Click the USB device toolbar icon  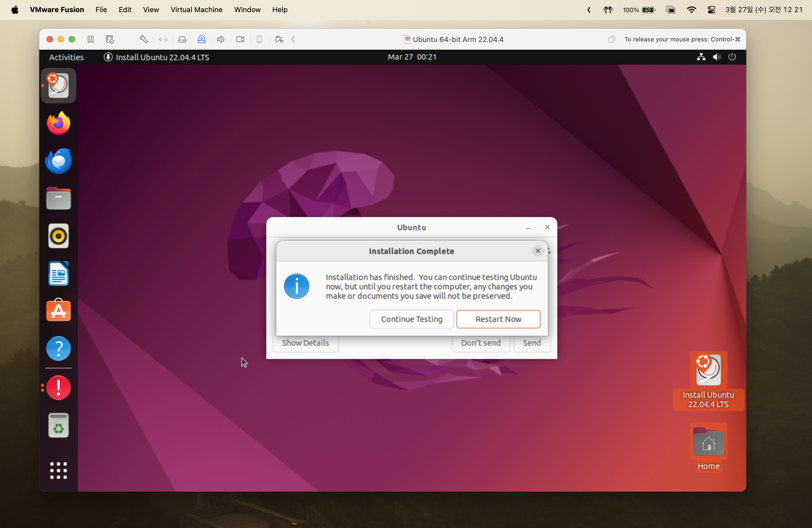[259, 39]
